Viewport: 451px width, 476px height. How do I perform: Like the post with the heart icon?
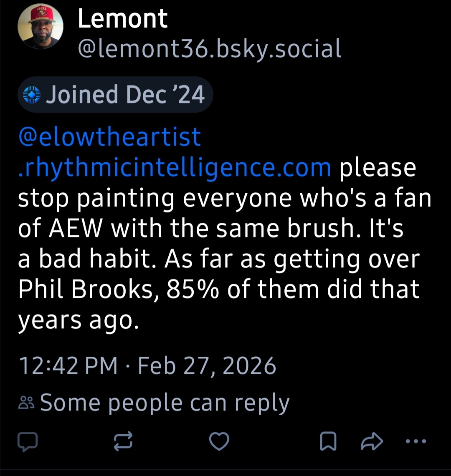(x=219, y=442)
